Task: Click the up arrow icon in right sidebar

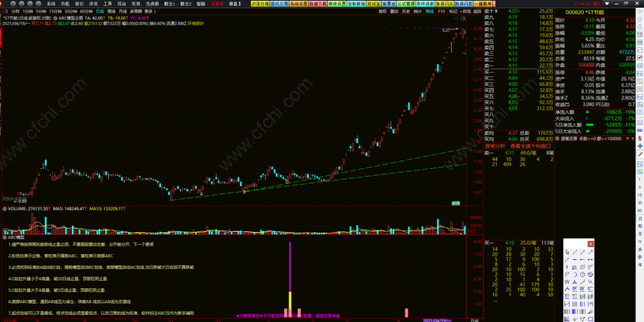Action: coord(640,19)
